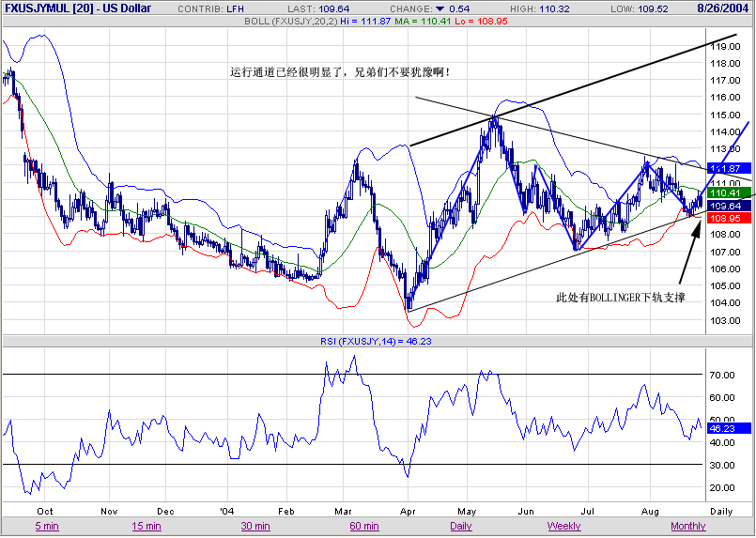Screen dimensions: 756x538
Task: Click the RSI (FXUSJY,14) indicator label
Action: pos(344,343)
